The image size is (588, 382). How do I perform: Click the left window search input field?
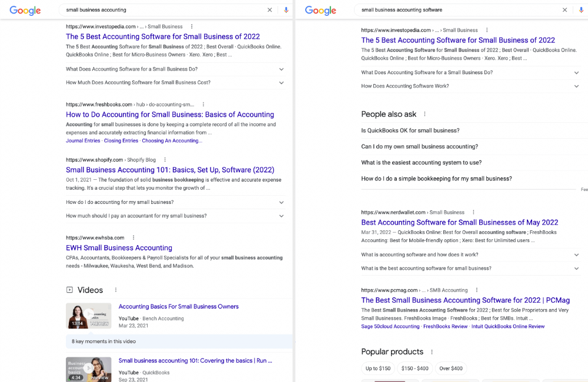(x=164, y=10)
